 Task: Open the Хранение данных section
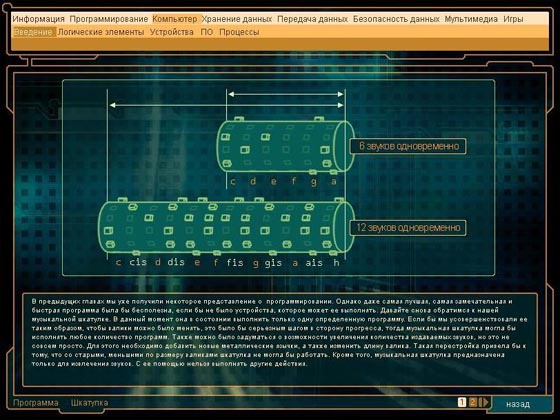pyautogui.click(x=237, y=19)
